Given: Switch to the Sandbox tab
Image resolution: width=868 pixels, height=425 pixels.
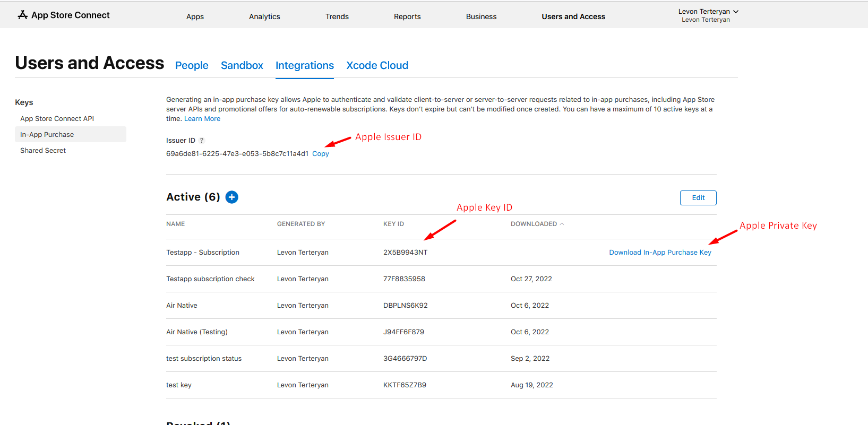Looking at the screenshot, I should (242, 65).
